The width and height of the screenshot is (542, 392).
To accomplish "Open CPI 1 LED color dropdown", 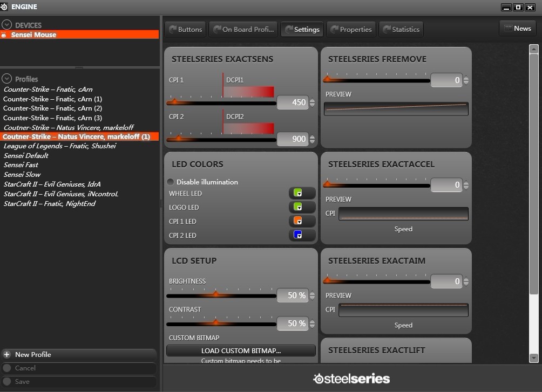I will [302, 221].
